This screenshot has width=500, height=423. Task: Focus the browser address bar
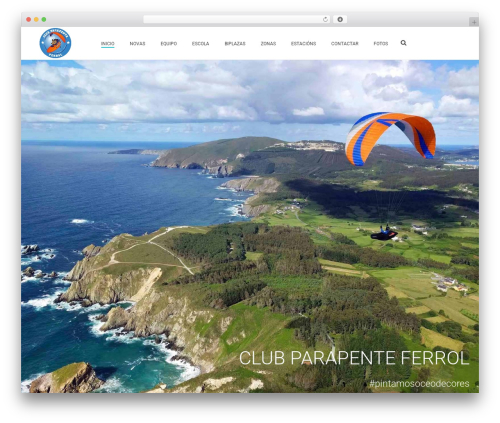tap(237, 20)
